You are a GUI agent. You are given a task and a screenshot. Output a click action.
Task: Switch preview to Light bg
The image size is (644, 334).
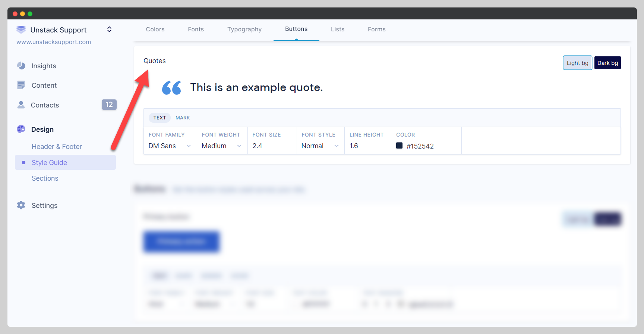[577, 63]
